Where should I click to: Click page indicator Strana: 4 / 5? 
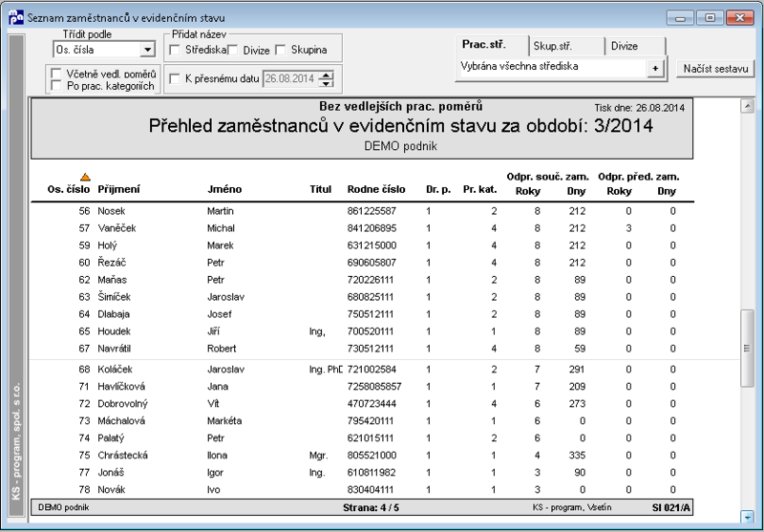371,507
